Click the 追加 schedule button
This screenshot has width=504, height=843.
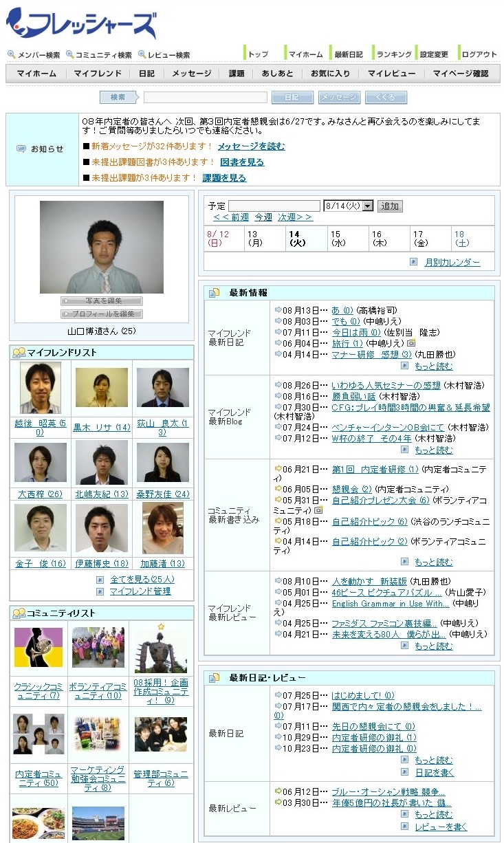coord(390,206)
